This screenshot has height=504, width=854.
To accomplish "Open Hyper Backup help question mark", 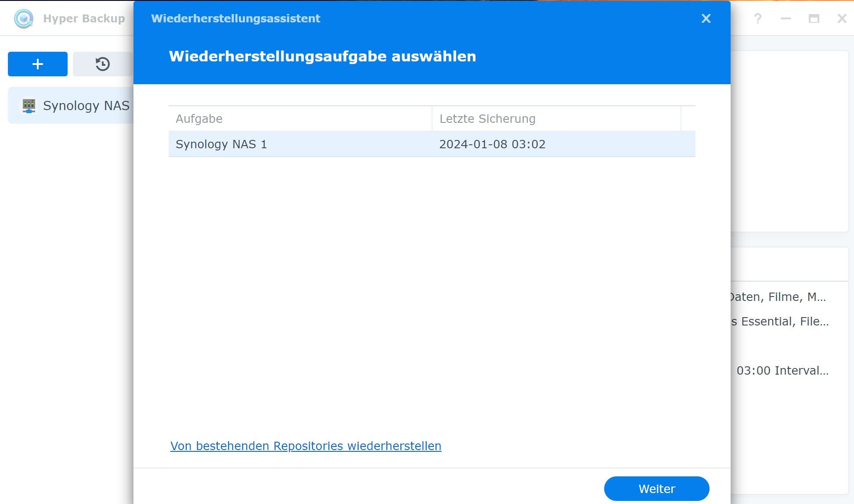I will pos(758,18).
